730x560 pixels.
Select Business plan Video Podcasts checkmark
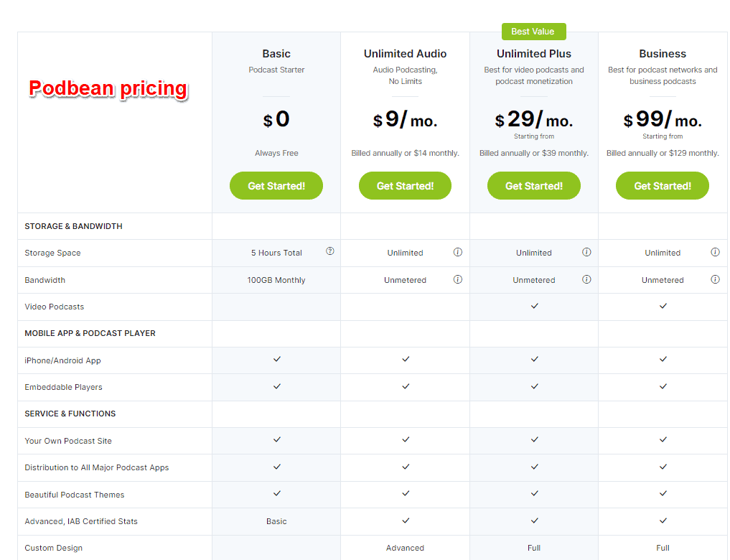pyautogui.click(x=662, y=305)
